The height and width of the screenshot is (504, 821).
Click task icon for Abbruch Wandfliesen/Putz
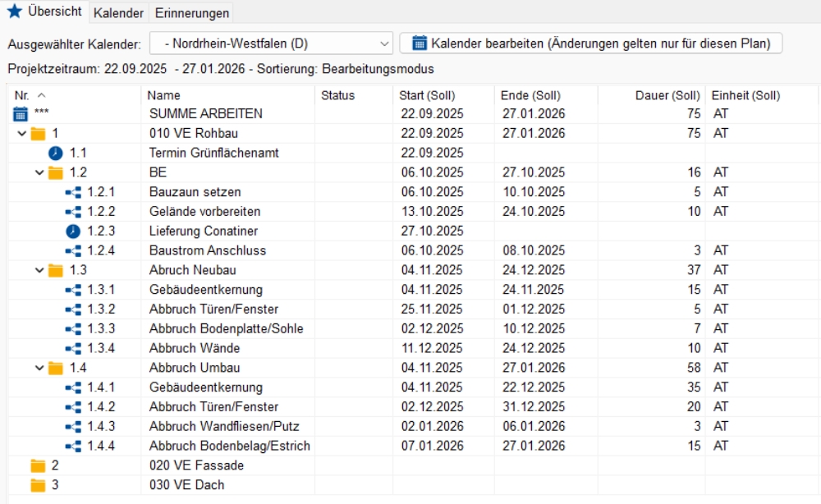click(73, 427)
